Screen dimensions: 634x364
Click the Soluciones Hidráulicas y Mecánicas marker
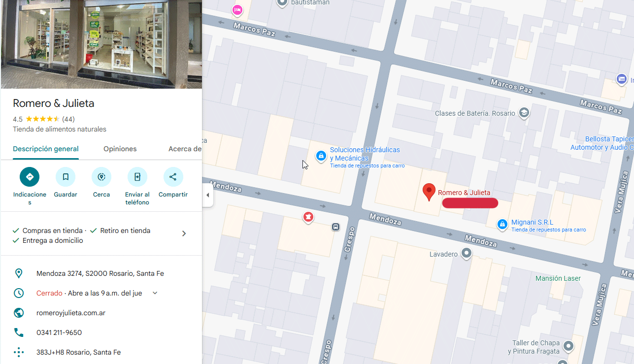pyautogui.click(x=321, y=156)
